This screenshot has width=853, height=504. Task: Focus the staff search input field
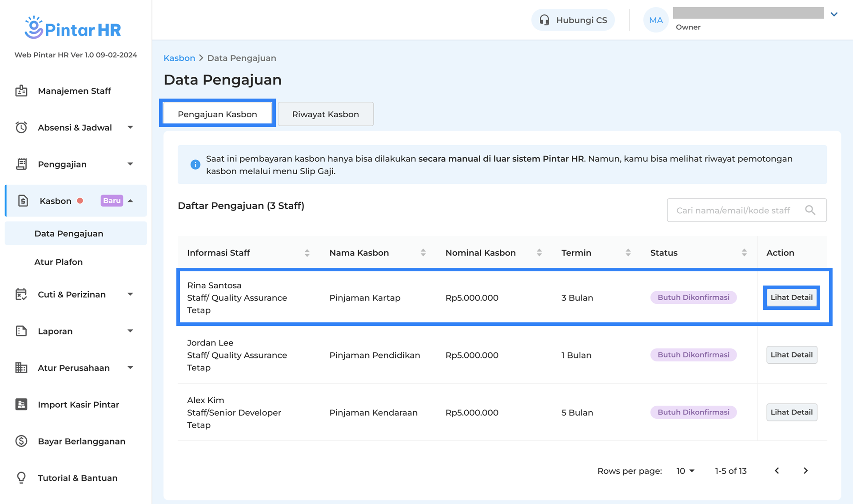pos(733,210)
